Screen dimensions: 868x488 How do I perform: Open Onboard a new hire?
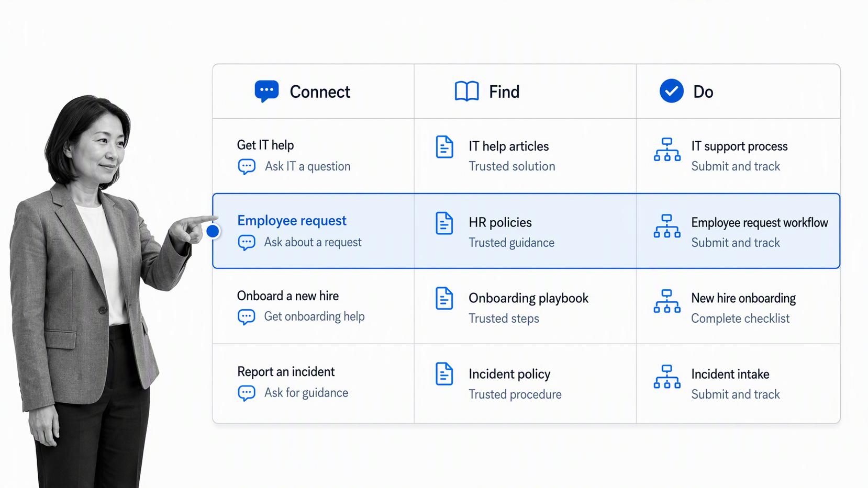(288, 296)
